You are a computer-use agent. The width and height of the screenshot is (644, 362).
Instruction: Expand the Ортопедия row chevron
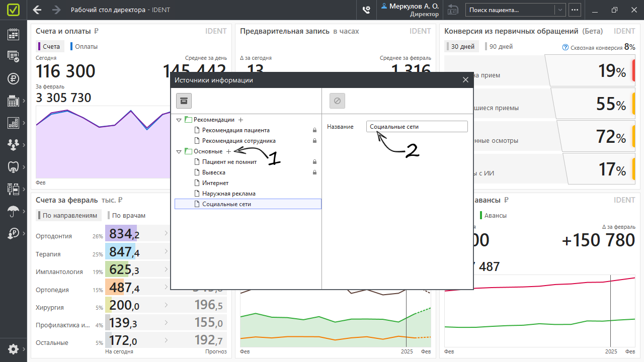click(x=166, y=287)
